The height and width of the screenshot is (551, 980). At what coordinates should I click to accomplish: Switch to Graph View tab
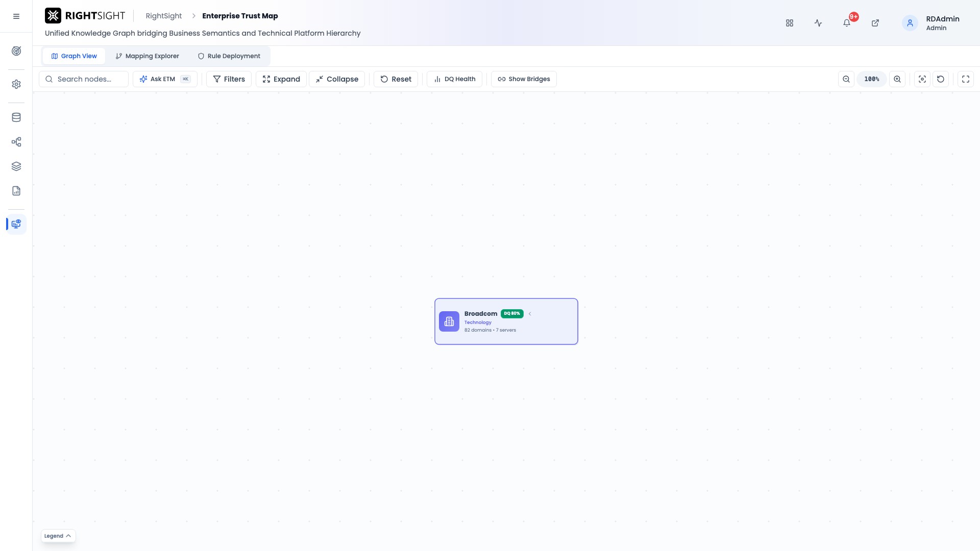coord(74,56)
